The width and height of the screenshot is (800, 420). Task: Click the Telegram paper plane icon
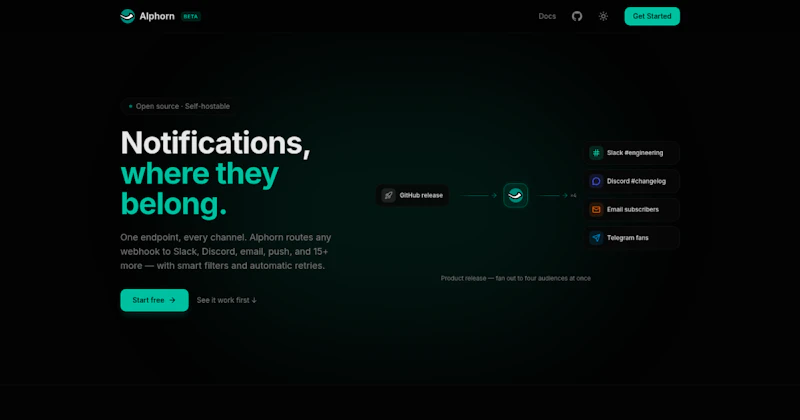[x=596, y=238]
